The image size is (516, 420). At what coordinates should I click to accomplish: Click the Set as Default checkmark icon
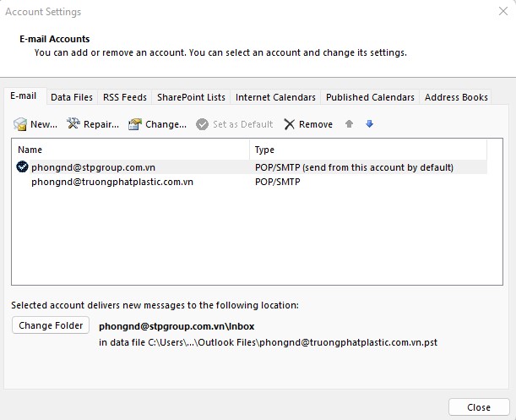coord(203,124)
